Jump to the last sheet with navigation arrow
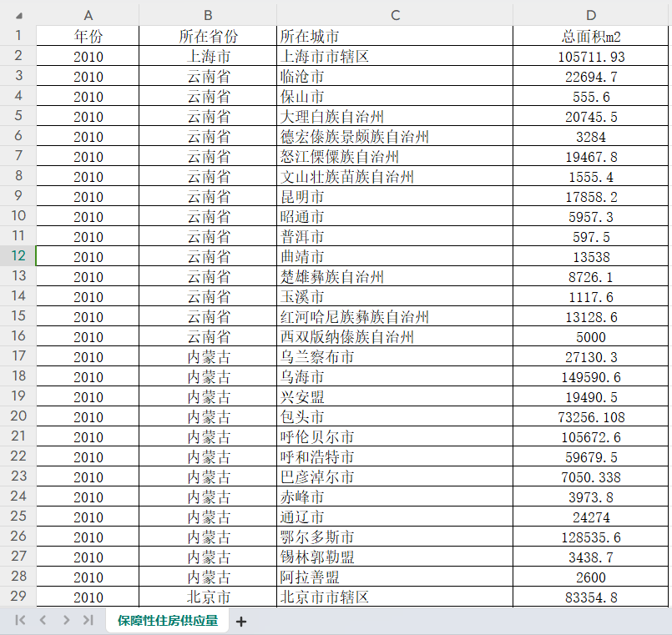 tap(88, 620)
